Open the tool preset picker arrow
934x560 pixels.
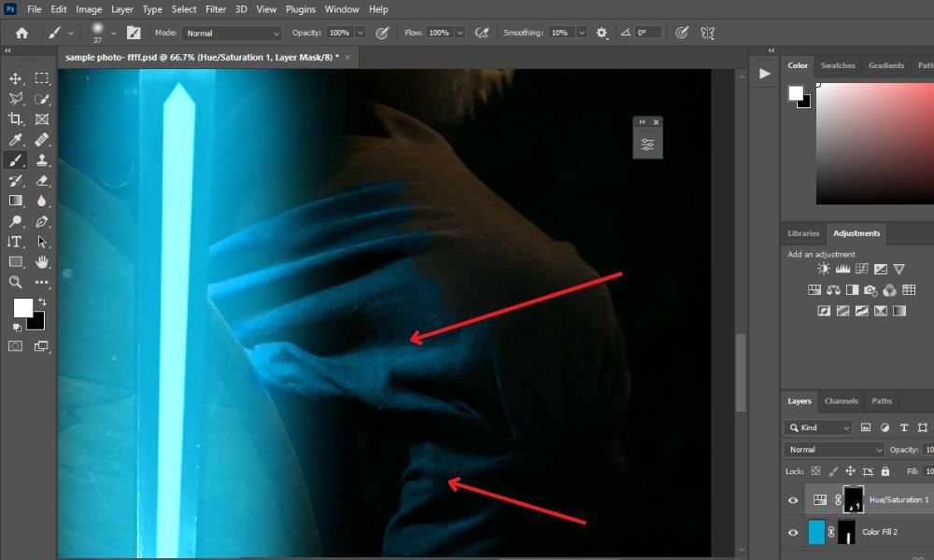(x=71, y=34)
